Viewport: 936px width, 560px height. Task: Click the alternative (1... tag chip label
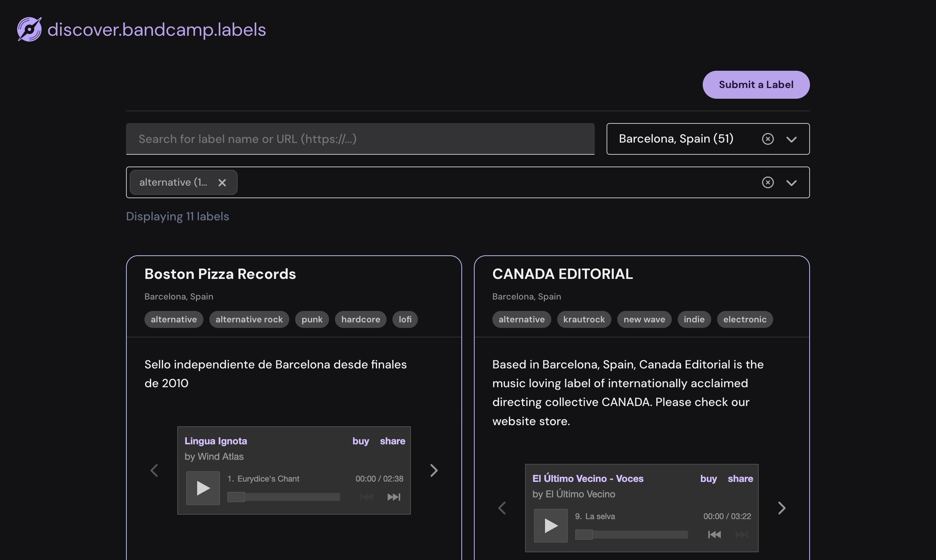click(173, 182)
